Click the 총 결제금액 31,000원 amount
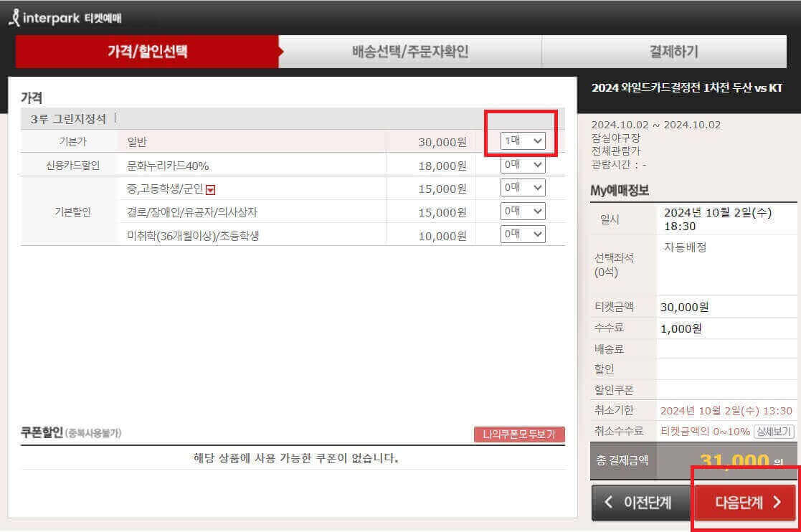The width and height of the screenshot is (801, 532). 744,460
